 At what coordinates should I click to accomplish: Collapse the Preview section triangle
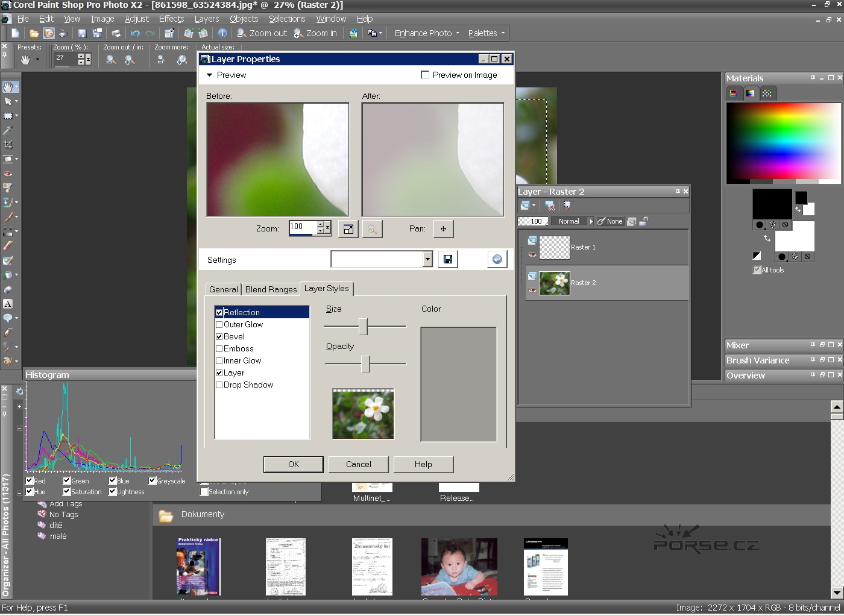coord(210,75)
